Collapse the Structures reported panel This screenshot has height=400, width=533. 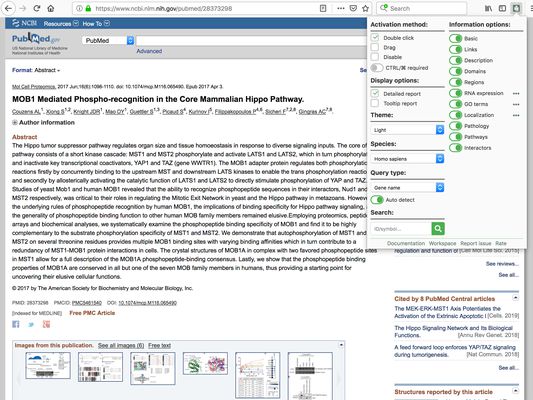(x=515, y=390)
